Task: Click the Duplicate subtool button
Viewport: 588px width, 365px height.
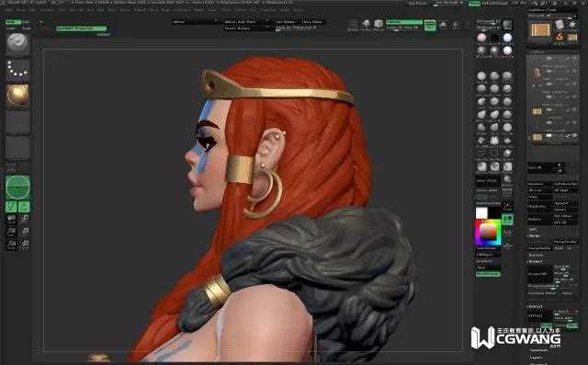Action: click(539, 206)
